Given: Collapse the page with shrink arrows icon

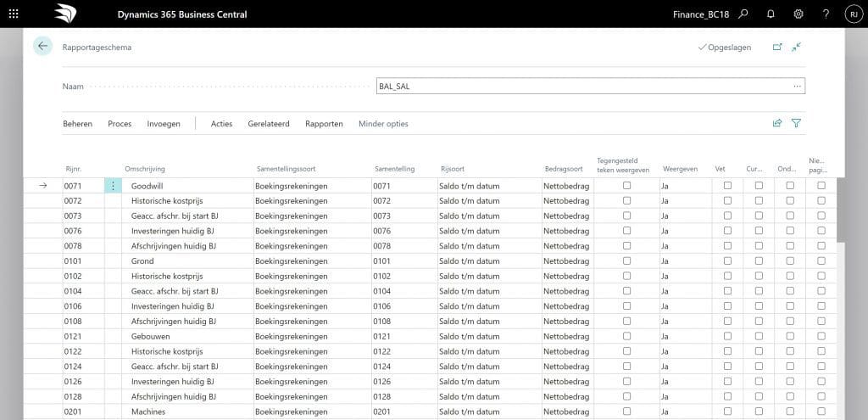Looking at the screenshot, I should (x=797, y=48).
